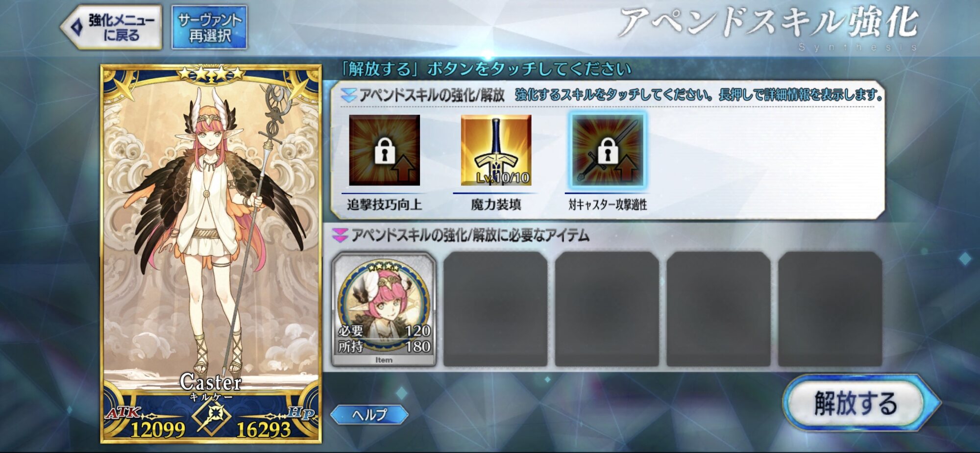980x453 pixels.
Task: Tap the second empty material slot
Action: (495, 309)
